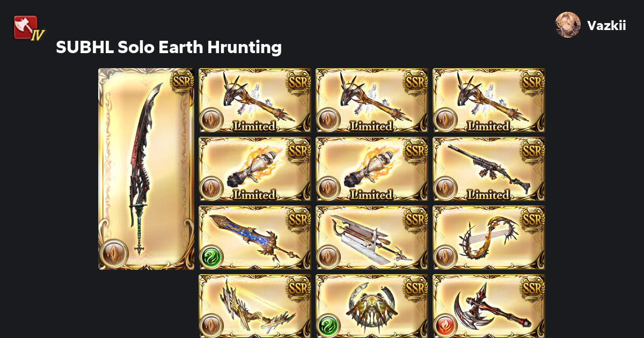Viewport: 644px width, 338px height.
Task: Pick the third Limited horned staff in top row
Action: pyautogui.click(x=489, y=100)
